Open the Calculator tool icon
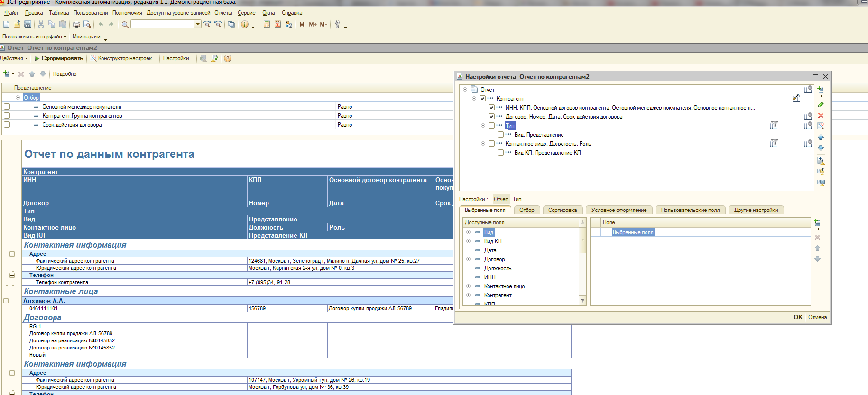Screen dimensions: 868x395 (267, 24)
